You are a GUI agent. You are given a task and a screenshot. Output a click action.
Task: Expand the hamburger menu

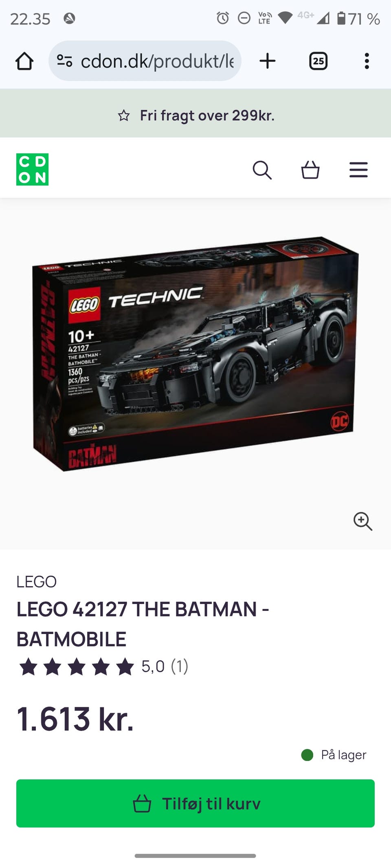click(x=358, y=170)
